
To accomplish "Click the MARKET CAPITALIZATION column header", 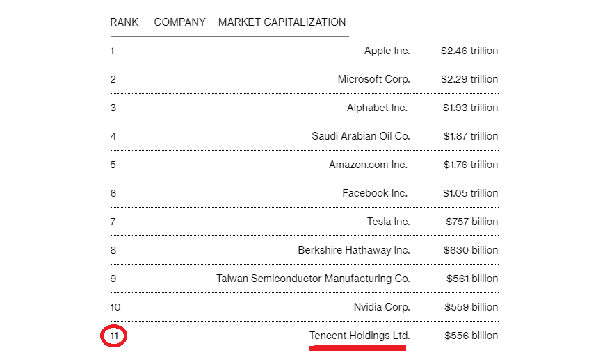I will pyautogui.click(x=282, y=22).
